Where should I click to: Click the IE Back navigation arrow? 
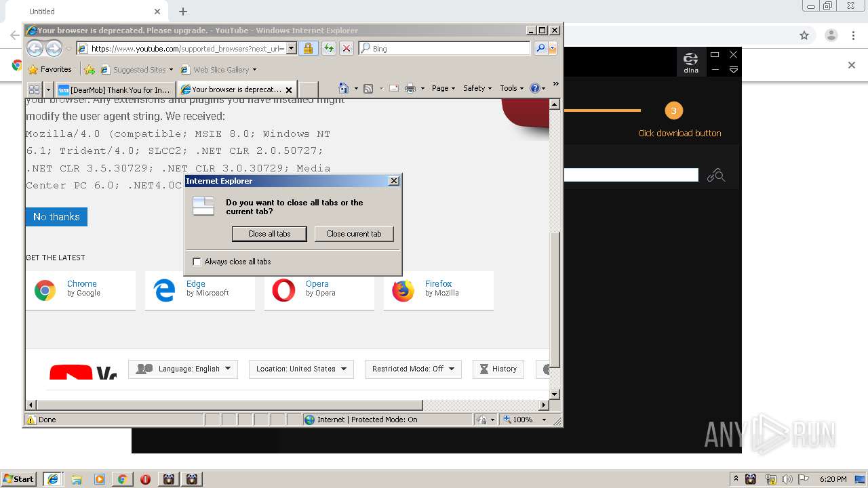[35, 48]
